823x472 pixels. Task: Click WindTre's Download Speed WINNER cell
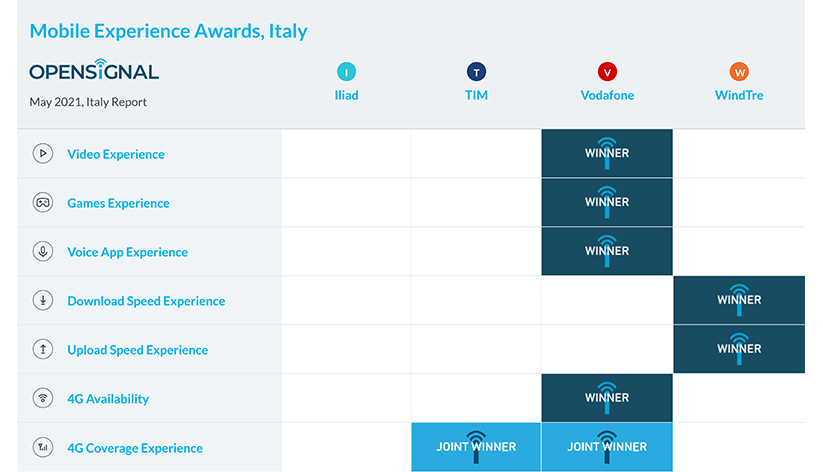(739, 300)
